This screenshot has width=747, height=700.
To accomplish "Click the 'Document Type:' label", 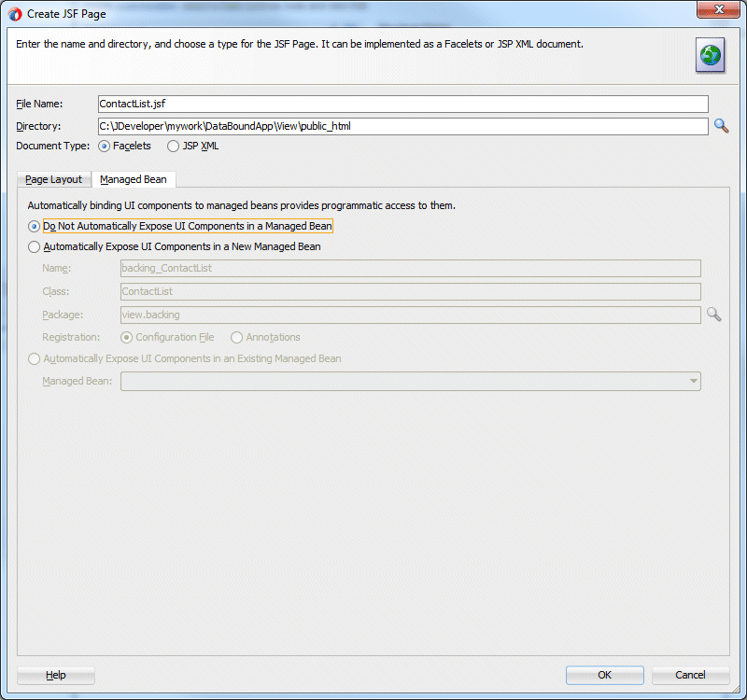I will 53,147.
